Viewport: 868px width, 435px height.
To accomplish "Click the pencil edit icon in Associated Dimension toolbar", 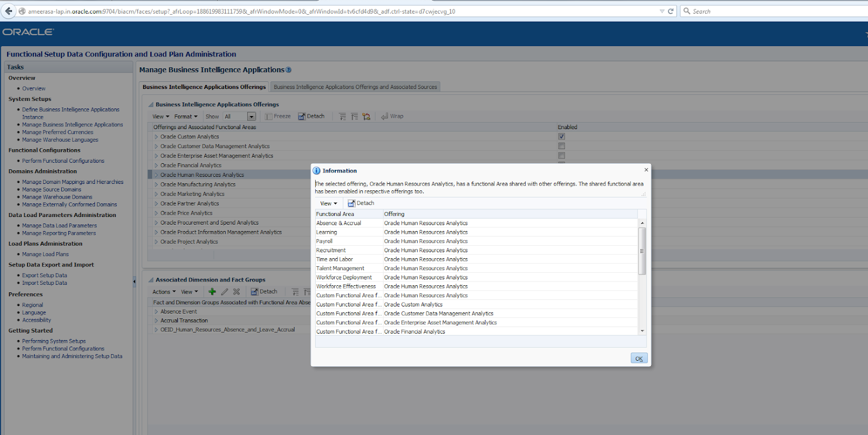I will coord(225,291).
